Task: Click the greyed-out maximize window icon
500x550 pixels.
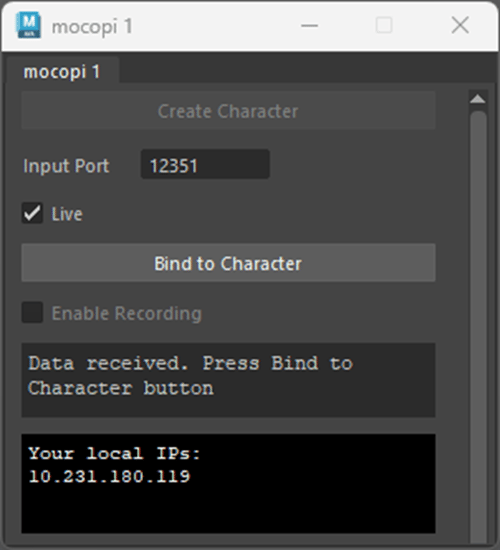Action: click(x=384, y=25)
